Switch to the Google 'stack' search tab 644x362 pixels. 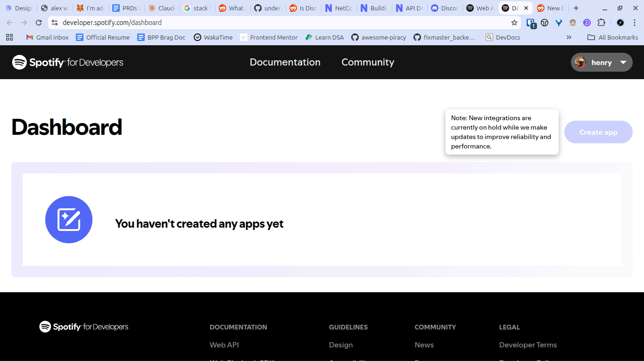coord(198,8)
